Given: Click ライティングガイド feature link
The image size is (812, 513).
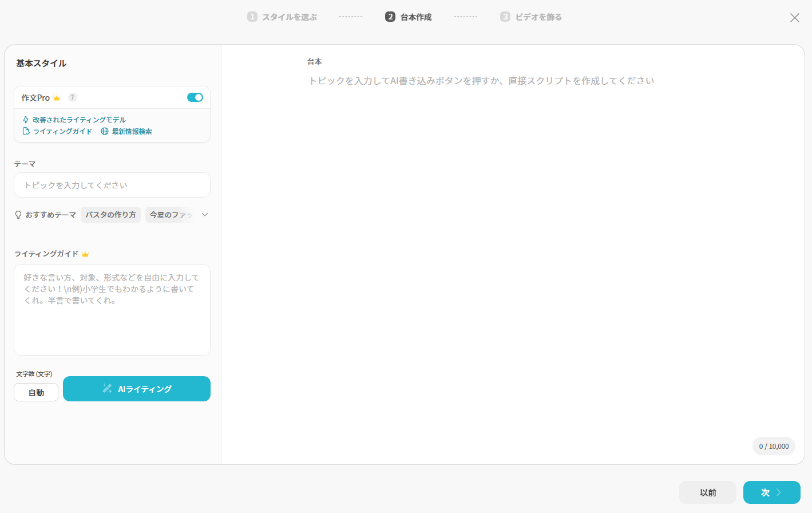Looking at the screenshot, I should tap(62, 131).
